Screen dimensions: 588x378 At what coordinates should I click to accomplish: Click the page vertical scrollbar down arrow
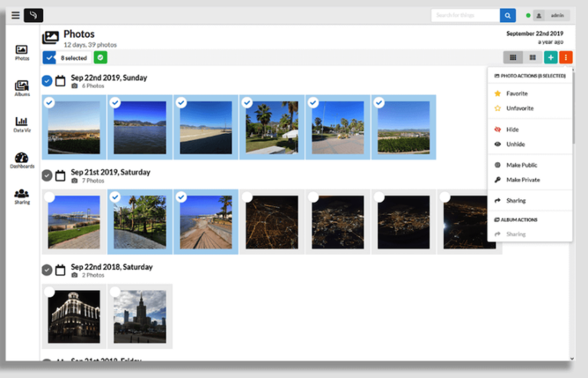572,359
